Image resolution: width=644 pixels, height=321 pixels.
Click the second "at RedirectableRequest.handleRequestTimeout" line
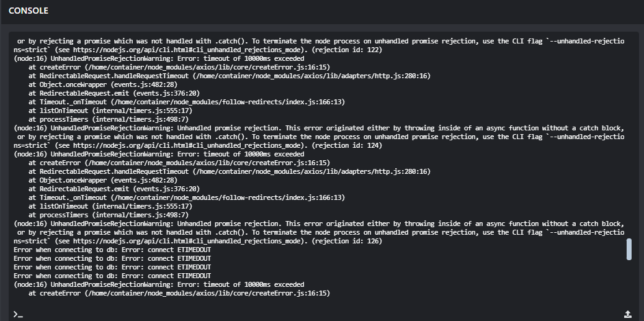(229, 171)
